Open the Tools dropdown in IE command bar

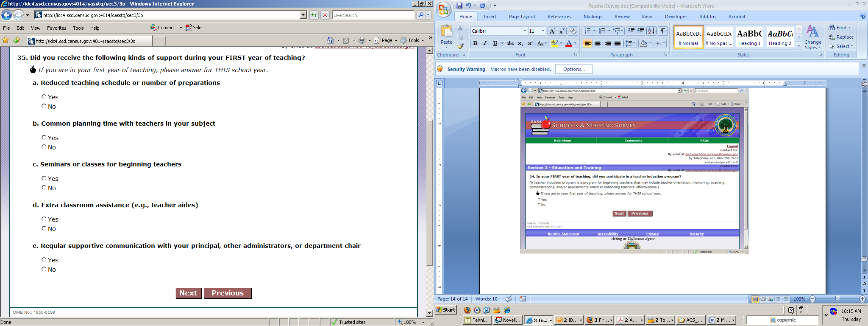[423, 41]
